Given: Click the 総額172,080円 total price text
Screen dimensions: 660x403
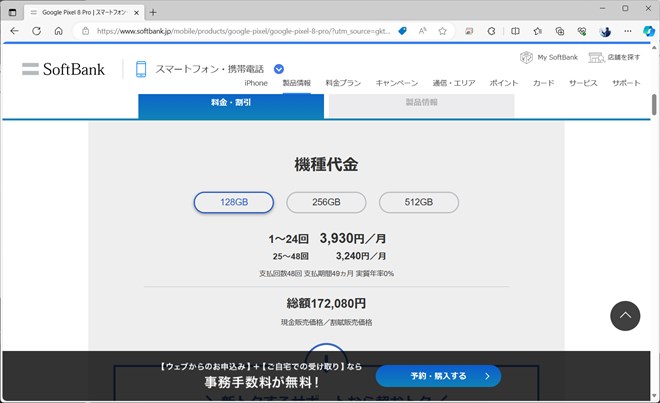Looking at the screenshot, I should [326, 303].
